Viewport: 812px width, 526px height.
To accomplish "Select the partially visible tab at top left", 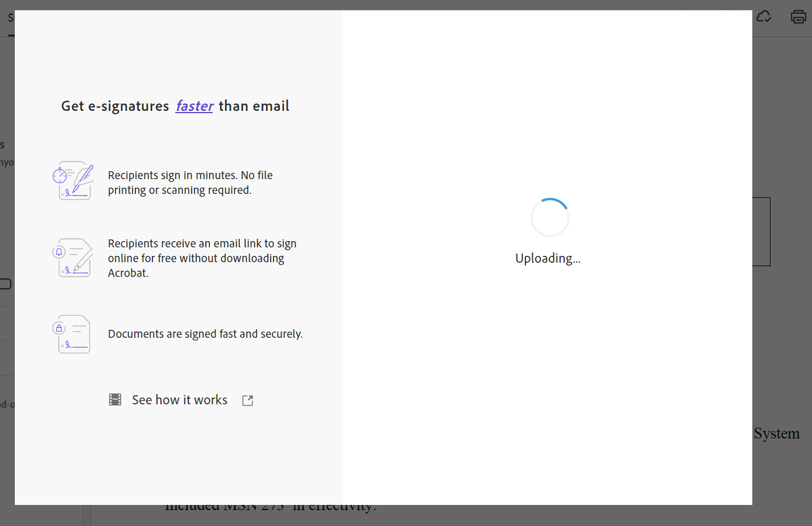I will (10, 18).
